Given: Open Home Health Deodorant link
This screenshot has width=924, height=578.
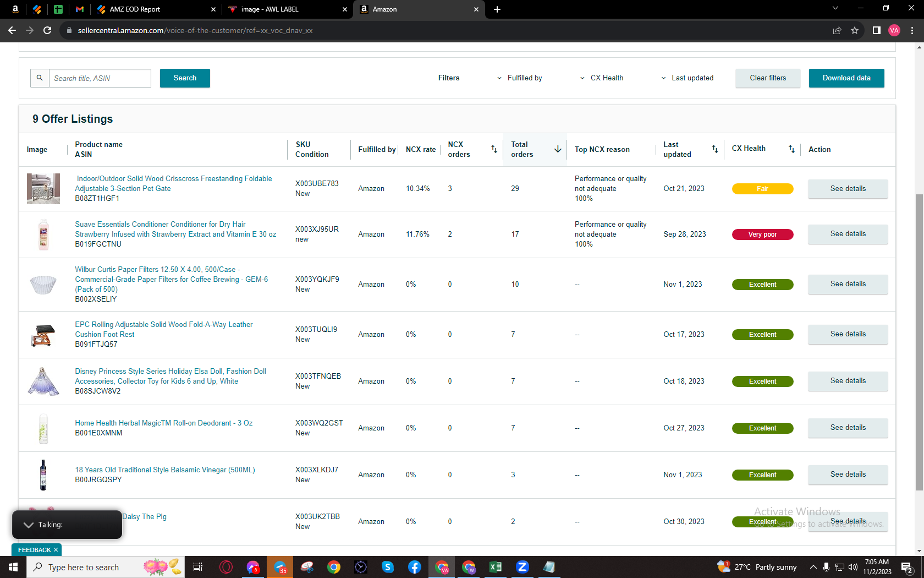Looking at the screenshot, I should click(x=164, y=423).
